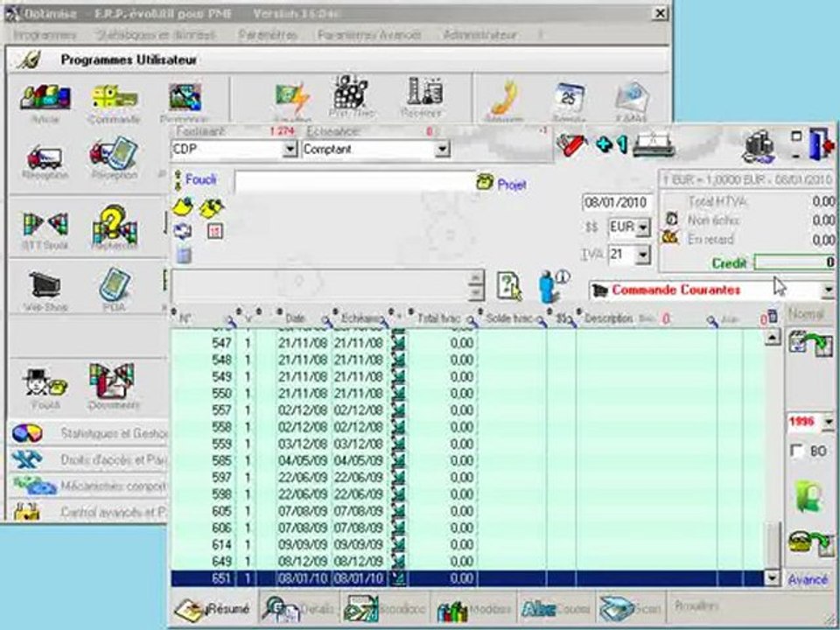Open the Web-Shop cart icon
Screen dimensions: 840x630
(x=45, y=285)
